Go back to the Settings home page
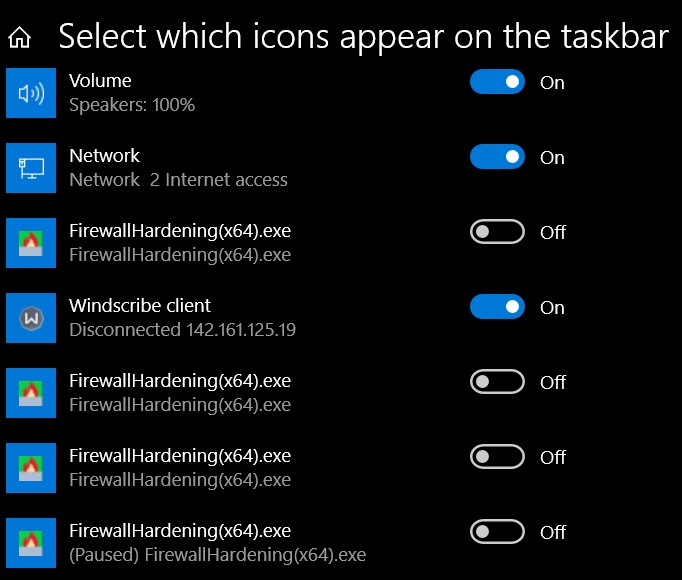The height and width of the screenshot is (580, 682). coord(20,38)
